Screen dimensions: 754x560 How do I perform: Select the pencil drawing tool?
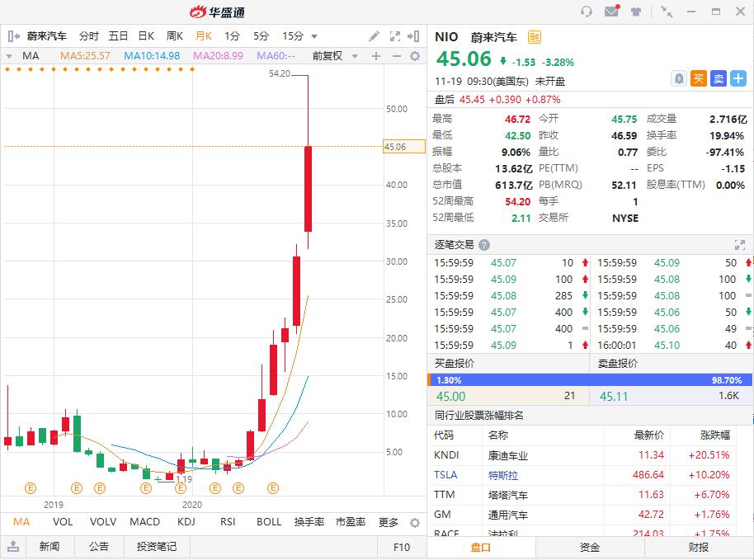click(374, 36)
